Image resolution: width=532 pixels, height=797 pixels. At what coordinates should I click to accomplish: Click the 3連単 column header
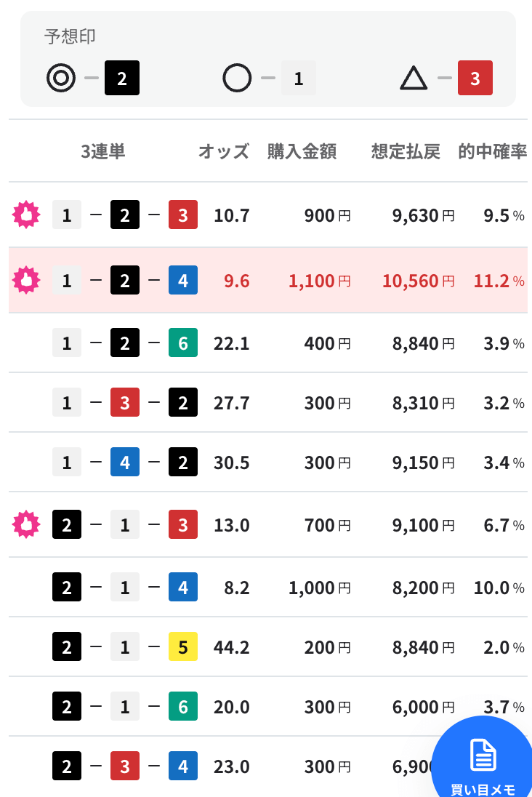103,151
